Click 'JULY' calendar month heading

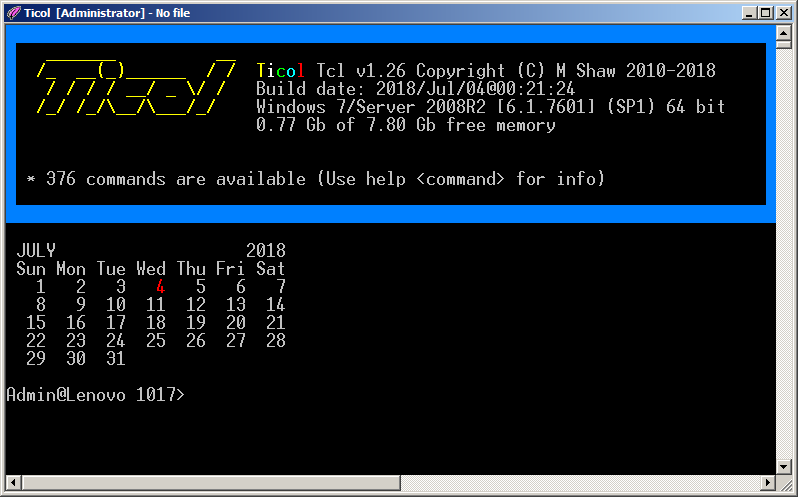[x=36, y=251]
